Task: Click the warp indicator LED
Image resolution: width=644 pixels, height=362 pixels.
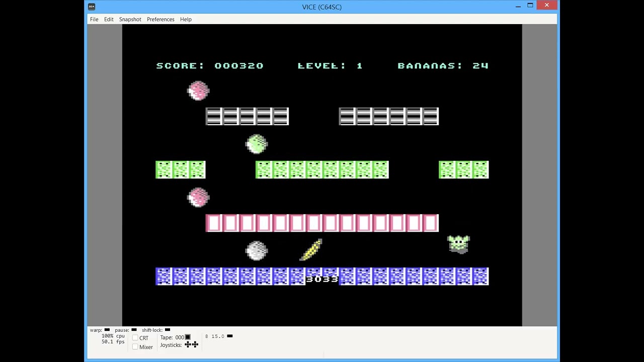Action: pos(107,330)
